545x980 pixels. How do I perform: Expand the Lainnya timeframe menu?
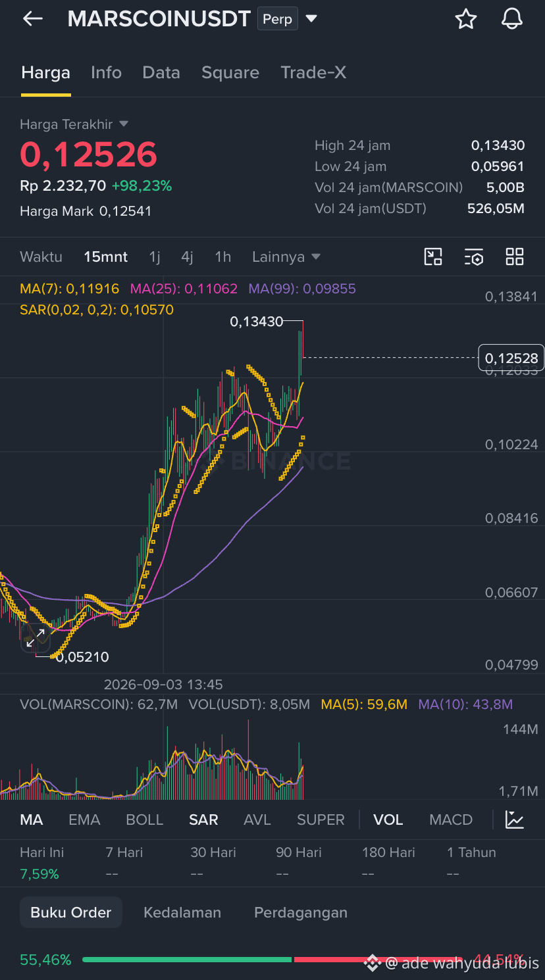pos(286,257)
